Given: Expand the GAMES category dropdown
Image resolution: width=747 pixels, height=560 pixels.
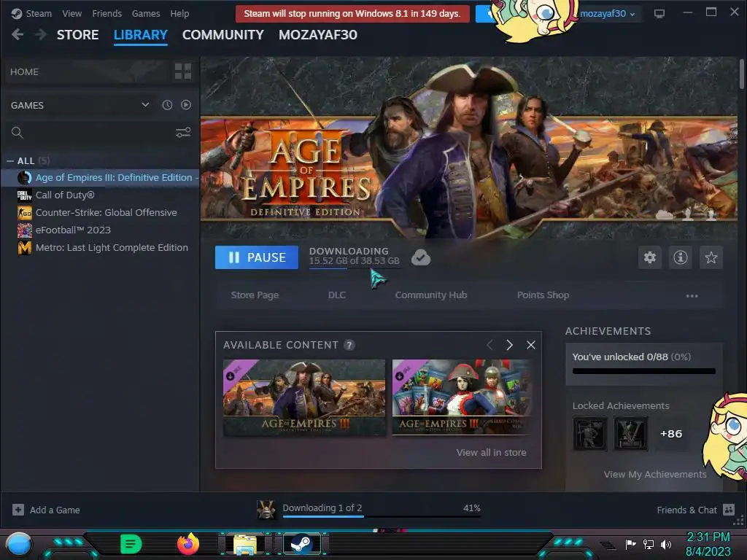Looking at the screenshot, I should click(x=145, y=105).
